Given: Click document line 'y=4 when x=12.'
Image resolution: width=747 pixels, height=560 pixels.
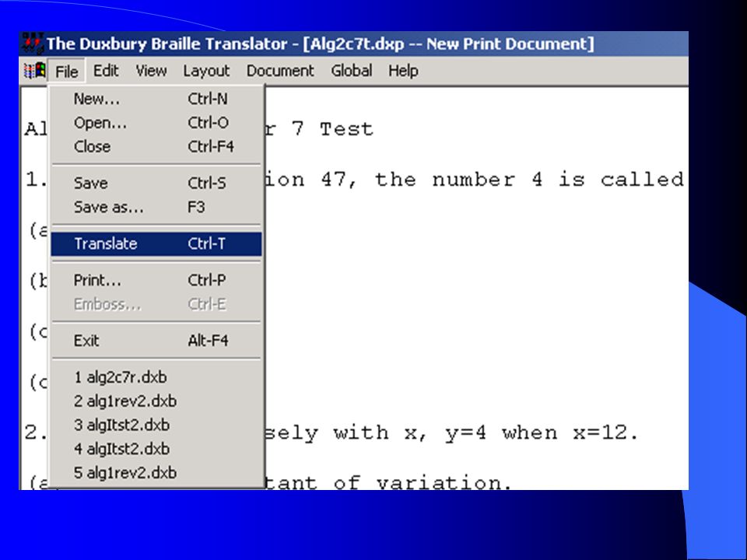Looking at the screenshot, I should [542, 433].
